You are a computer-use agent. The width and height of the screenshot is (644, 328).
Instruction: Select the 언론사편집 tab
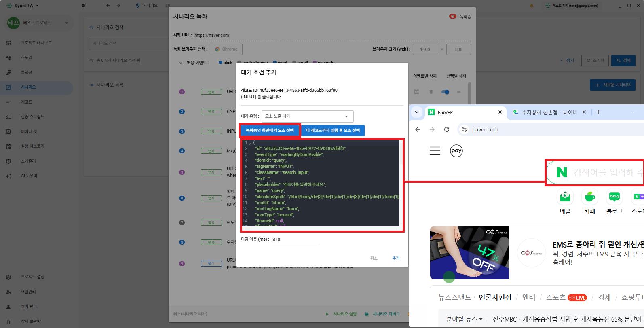(x=495, y=297)
